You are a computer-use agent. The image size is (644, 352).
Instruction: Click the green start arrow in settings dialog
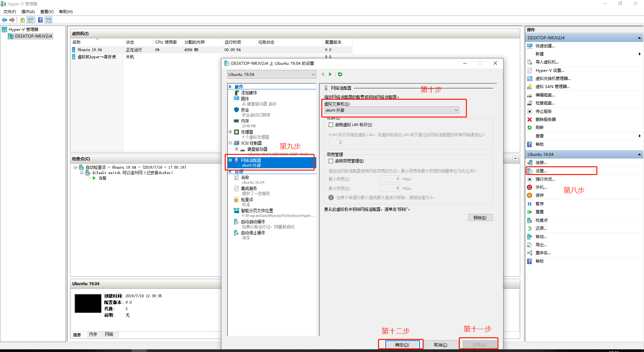330,74
